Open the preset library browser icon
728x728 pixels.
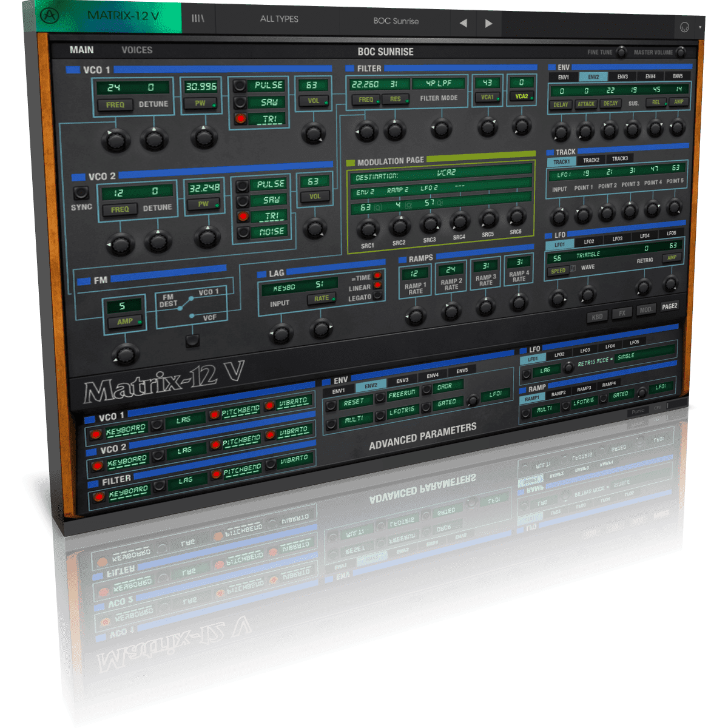pos(198,19)
